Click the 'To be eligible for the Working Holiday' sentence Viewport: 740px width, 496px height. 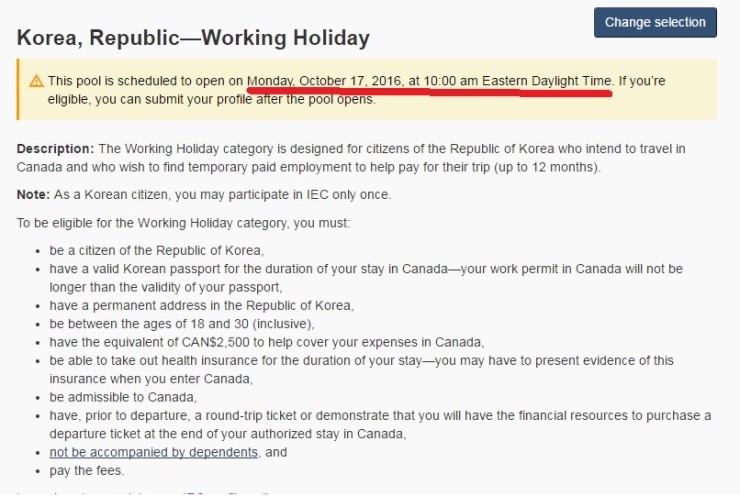pyautogui.click(x=183, y=223)
